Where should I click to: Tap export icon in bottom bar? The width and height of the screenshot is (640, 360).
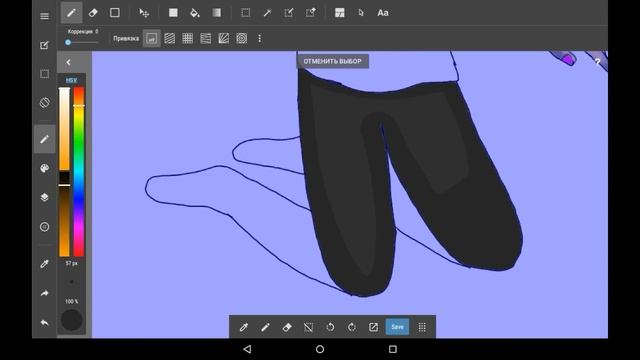click(373, 327)
